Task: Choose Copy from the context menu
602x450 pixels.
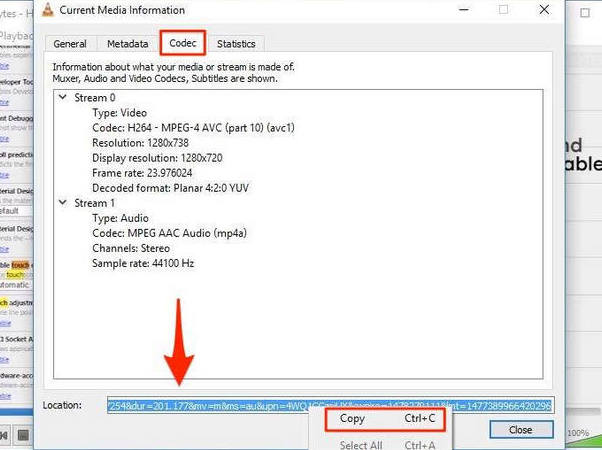Action: (x=385, y=419)
